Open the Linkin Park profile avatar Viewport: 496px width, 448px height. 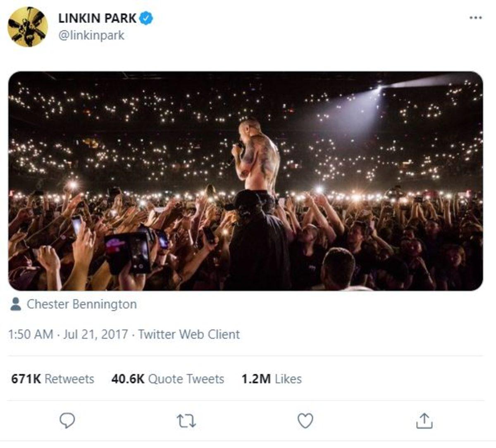click(28, 27)
